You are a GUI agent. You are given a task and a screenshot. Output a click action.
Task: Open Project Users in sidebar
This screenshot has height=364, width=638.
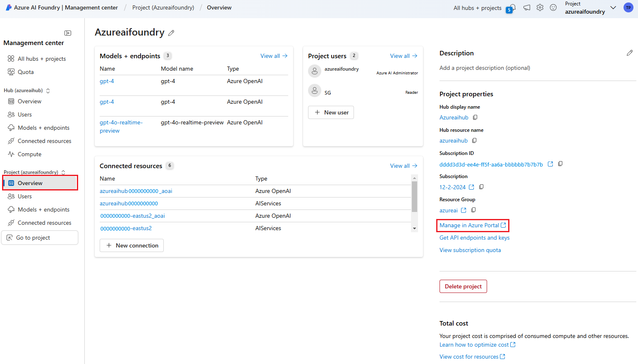click(25, 196)
